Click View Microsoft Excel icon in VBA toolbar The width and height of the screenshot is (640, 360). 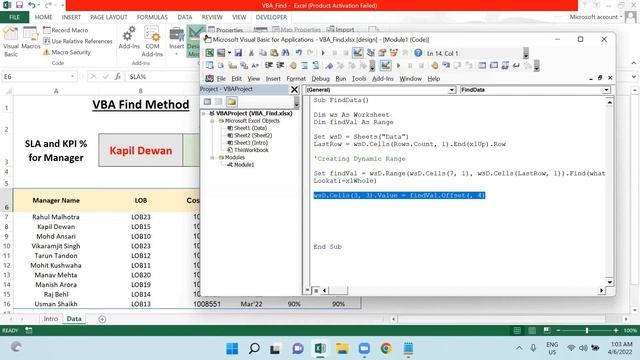[x=209, y=53]
